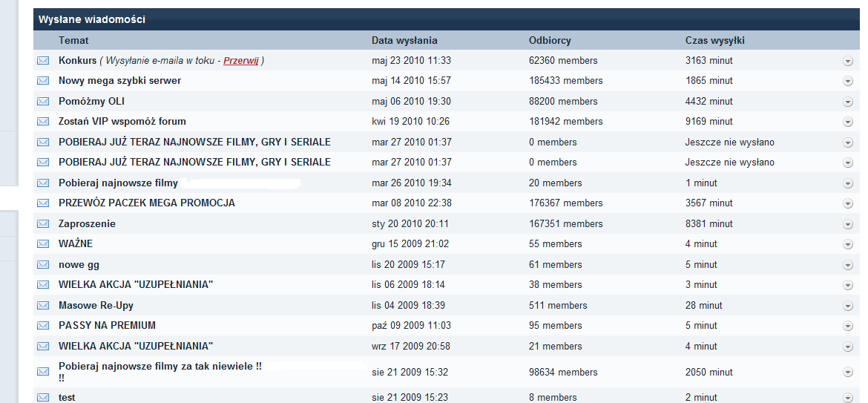Screen dimensions: 868x403
Task: Click the Przerwij link to stop sending
Action: 241,61
